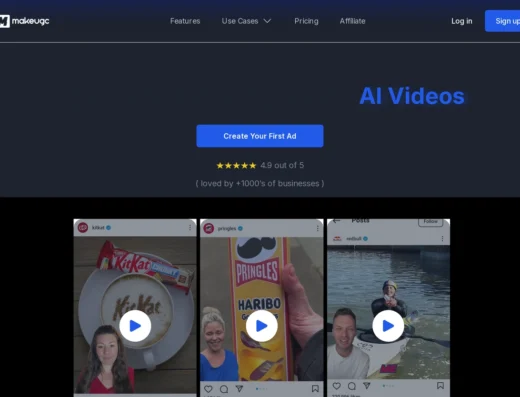The width and height of the screenshot is (520, 397).
Task: Click the pringles verified badge
Action: point(240,228)
